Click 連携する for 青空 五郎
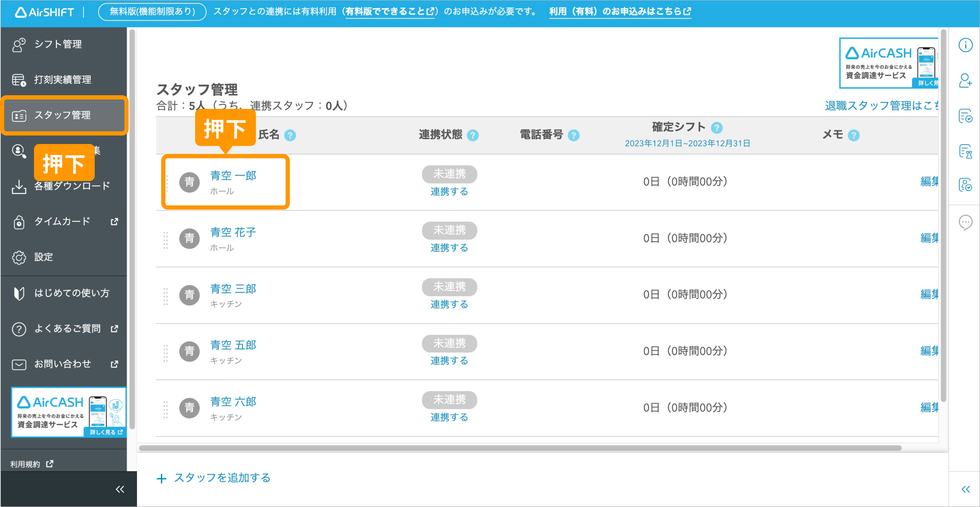 tap(449, 361)
